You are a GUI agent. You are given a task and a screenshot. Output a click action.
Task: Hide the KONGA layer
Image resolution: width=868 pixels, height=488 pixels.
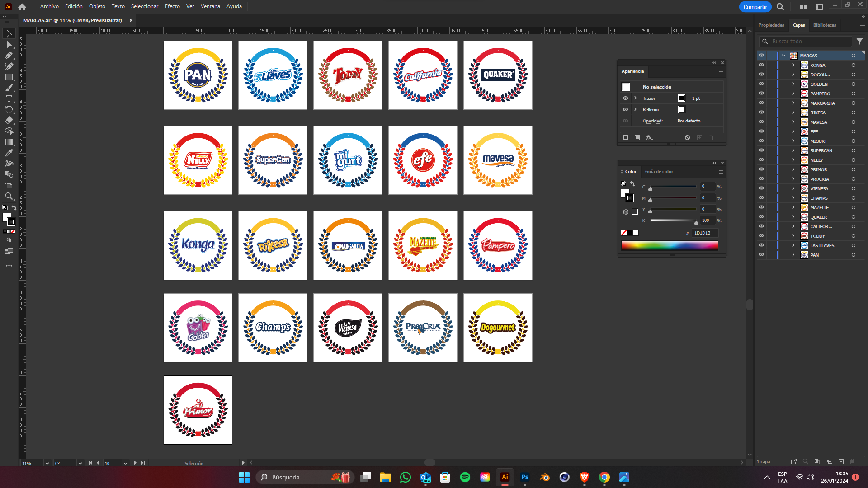coord(761,65)
